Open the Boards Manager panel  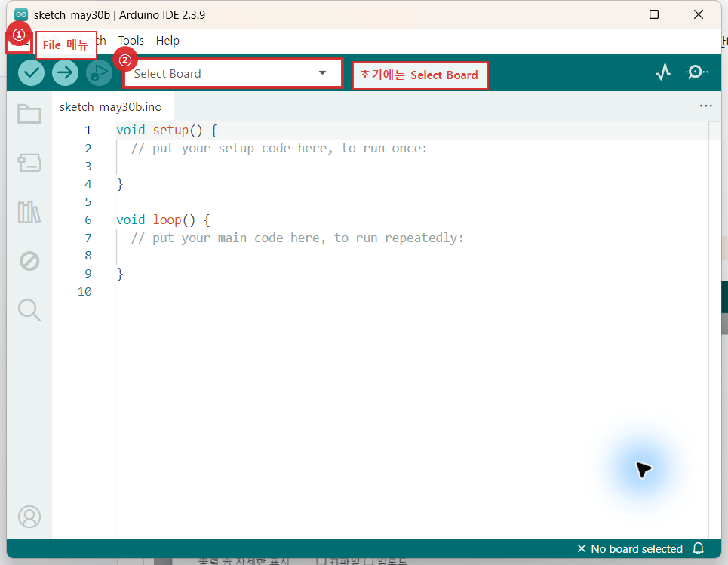[x=29, y=163]
